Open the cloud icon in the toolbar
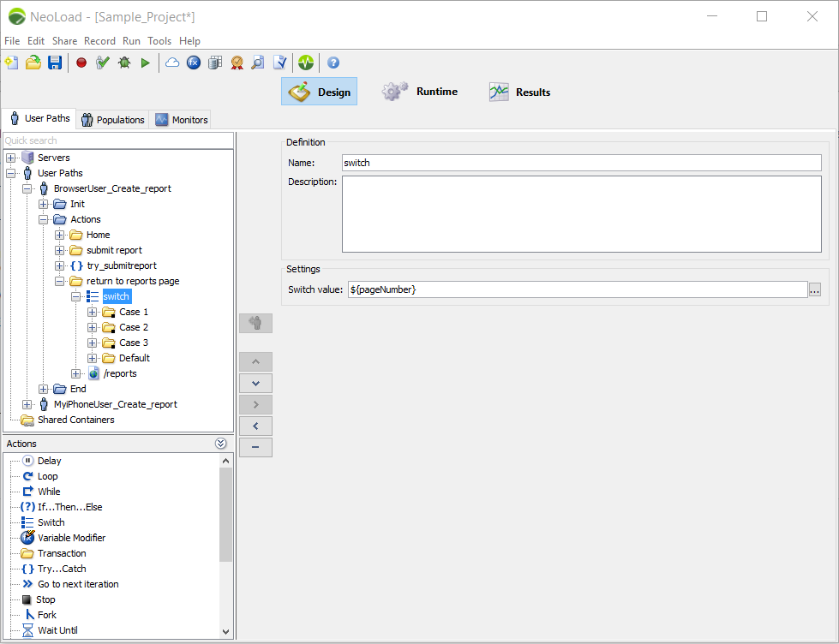839x644 pixels. 172,63
